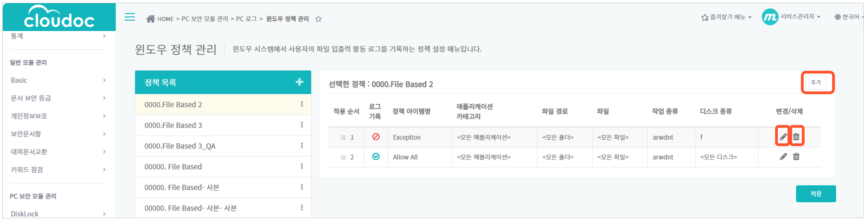Expand the 문서 보안 등급 menu
Screen dimensions: 868x221
click(x=58, y=98)
